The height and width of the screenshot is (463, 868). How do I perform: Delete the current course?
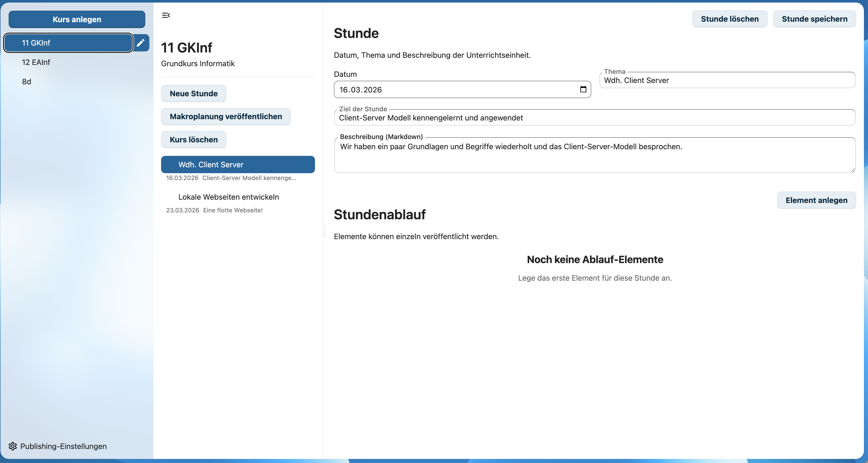click(193, 139)
